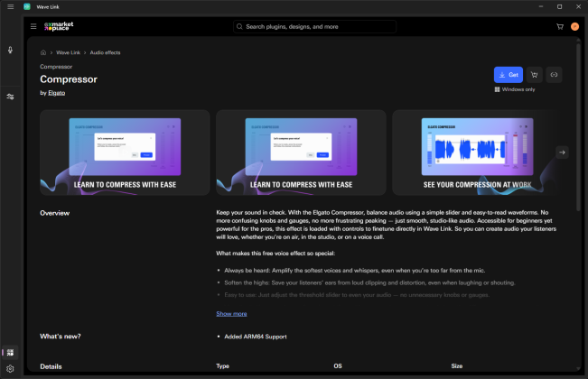This screenshot has width=588, height=379.
Task: Open the Wave Link hamburger menu in title bar
Action: point(10,6)
